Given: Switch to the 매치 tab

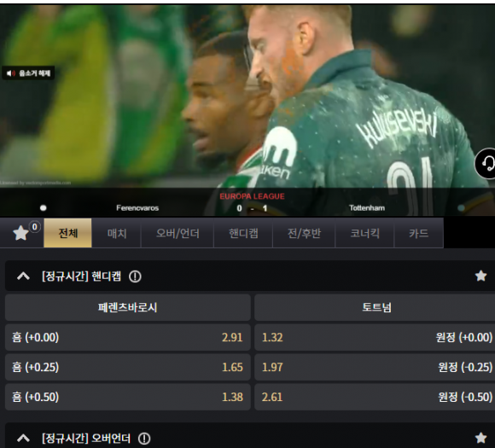Looking at the screenshot, I should pos(116,233).
